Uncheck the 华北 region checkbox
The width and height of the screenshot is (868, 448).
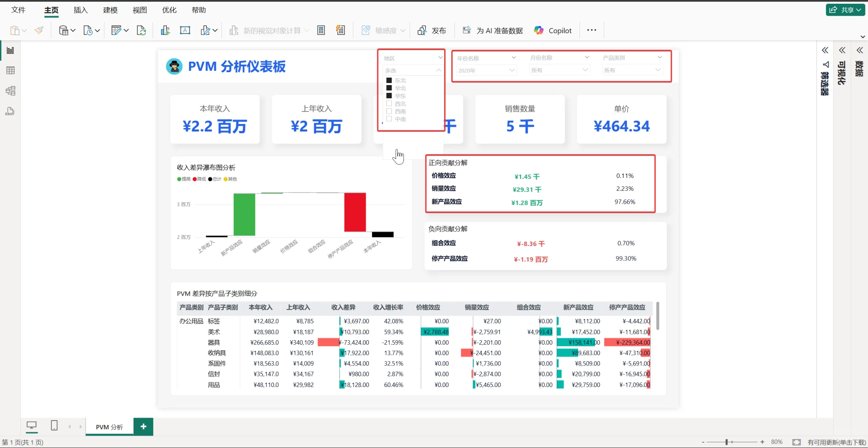[x=389, y=88]
